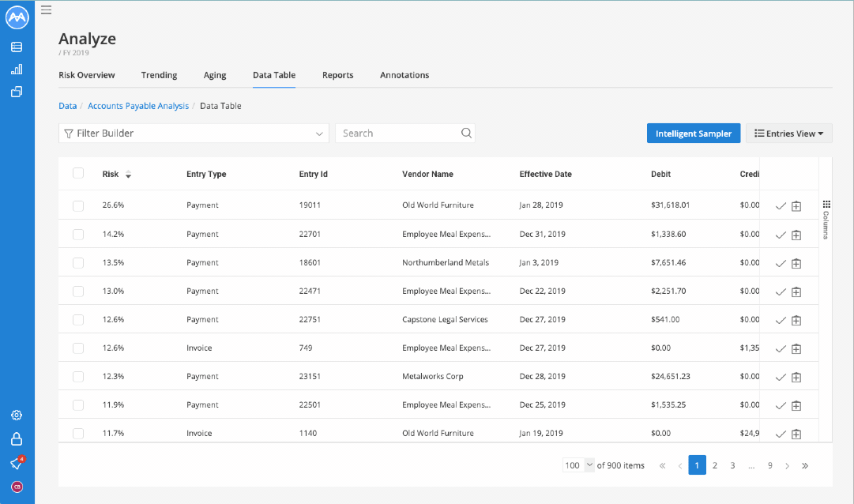
Task: Open notifications megaphone icon with badge
Action: [x=17, y=463]
